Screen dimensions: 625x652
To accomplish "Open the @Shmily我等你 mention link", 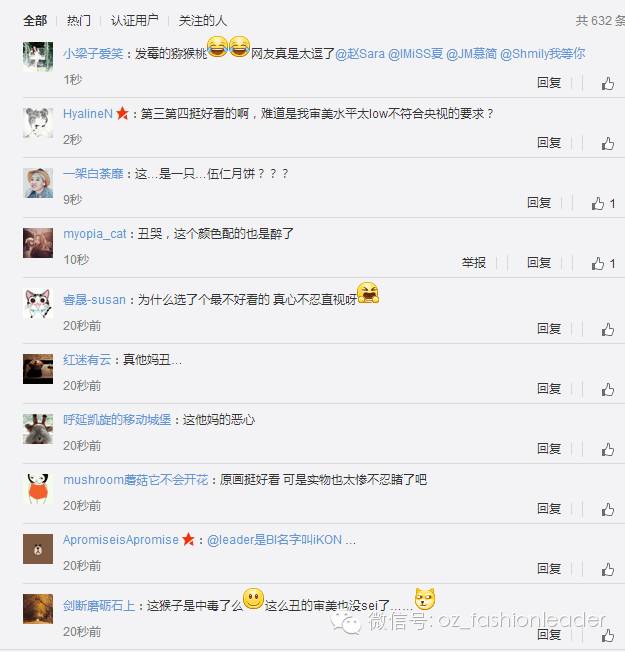I will pos(543,54).
